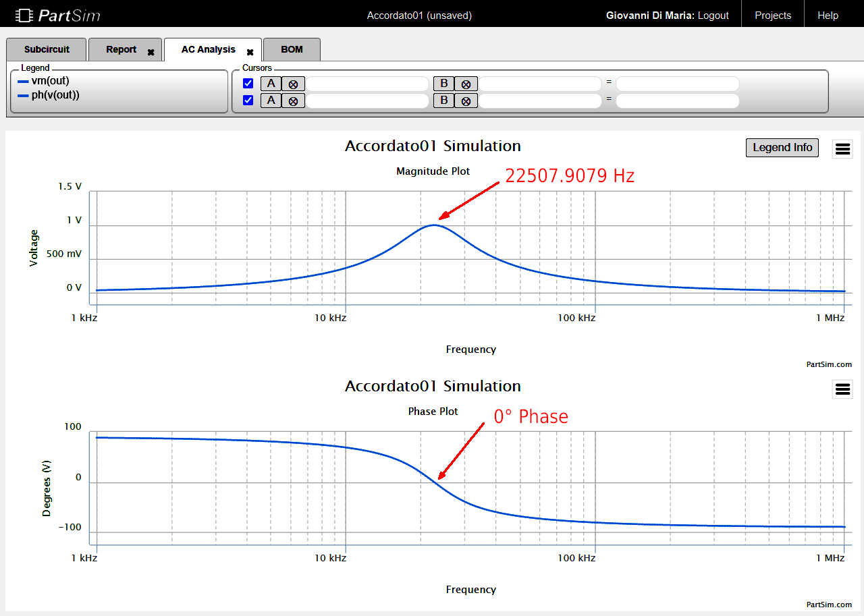Switch to the Subcircuit tab
Screen dimensions: 864x616
point(45,49)
